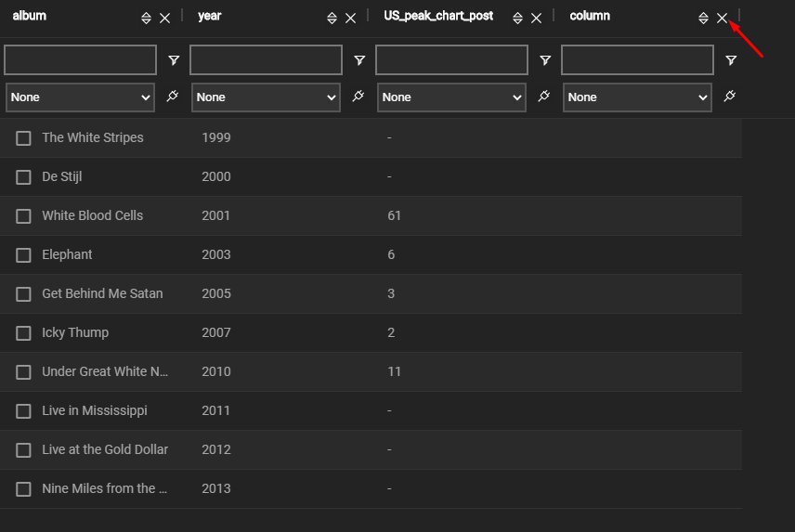Click the sort icon for the album column
The width and height of the screenshot is (795, 532).
click(146, 19)
